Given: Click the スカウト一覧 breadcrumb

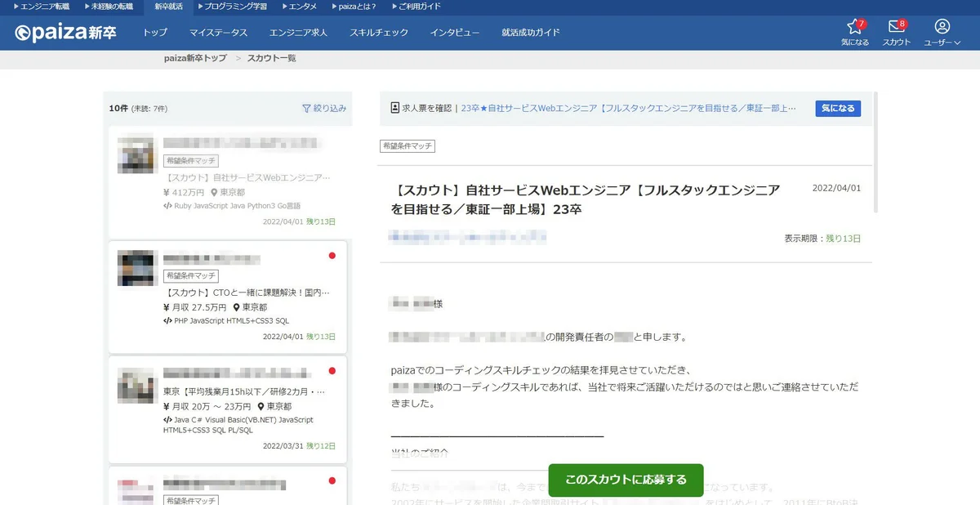Looking at the screenshot, I should point(272,58).
